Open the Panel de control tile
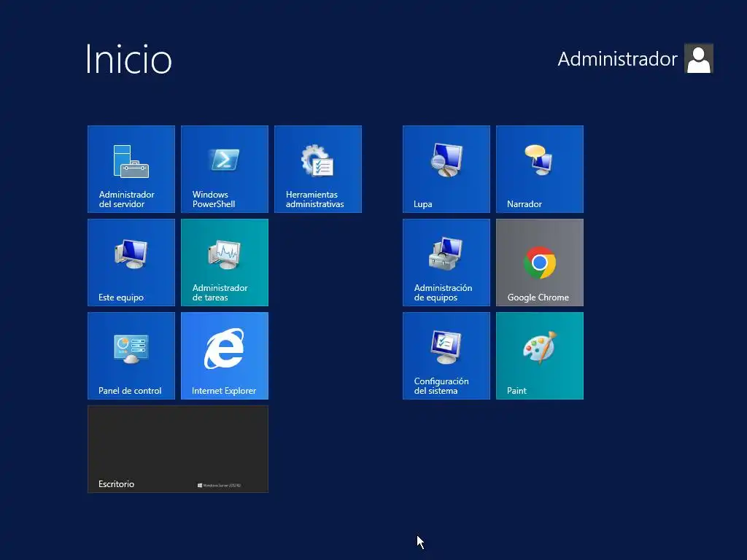 pyautogui.click(x=131, y=356)
